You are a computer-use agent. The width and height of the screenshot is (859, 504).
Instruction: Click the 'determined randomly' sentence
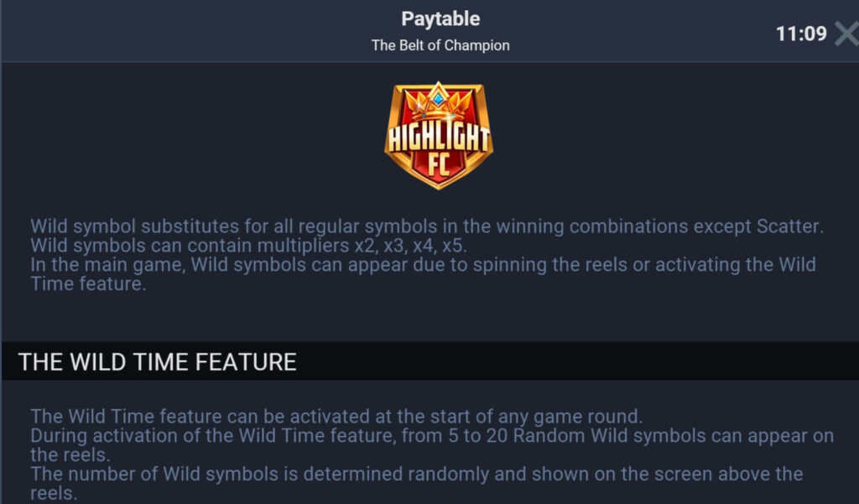point(416,474)
